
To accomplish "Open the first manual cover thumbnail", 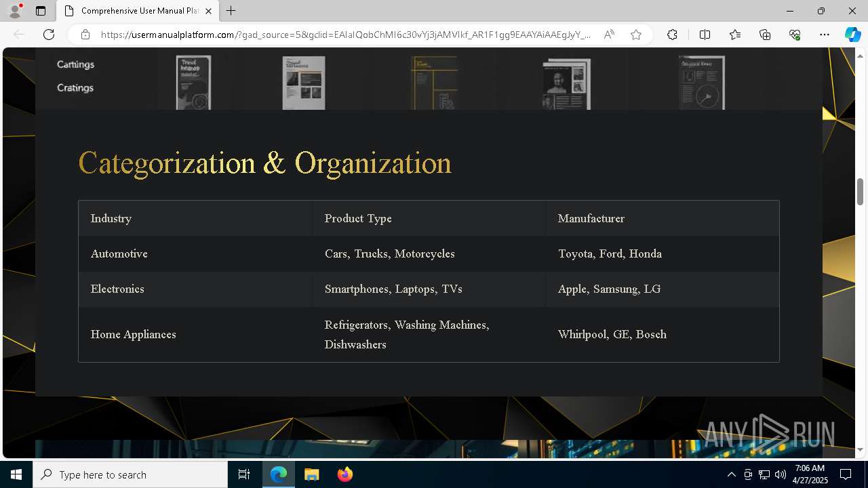I will pos(193,82).
